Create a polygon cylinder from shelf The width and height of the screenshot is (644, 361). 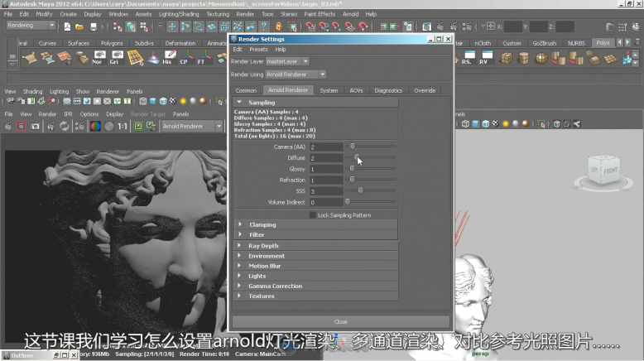(x=524, y=58)
